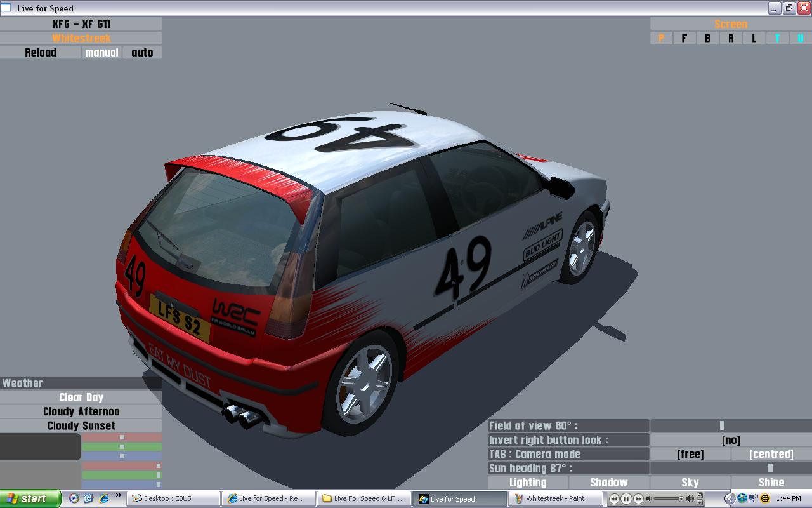Open the media toolbar menu arrow
The width and height of the screenshot is (812, 508).
699,502
